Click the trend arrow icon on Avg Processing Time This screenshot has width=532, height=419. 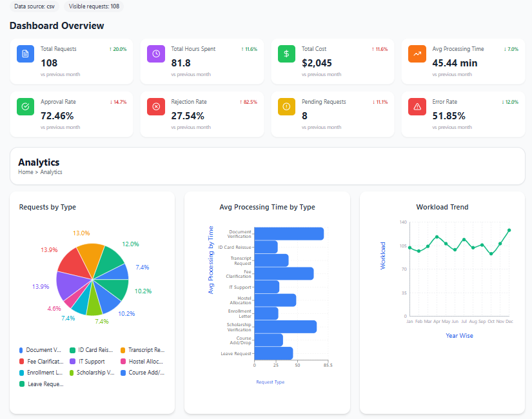(417, 54)
